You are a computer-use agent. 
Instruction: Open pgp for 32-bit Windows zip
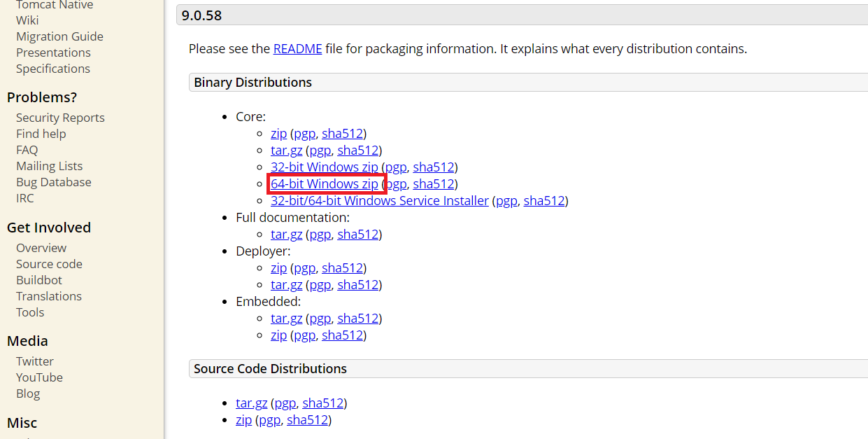click(396, 167)
